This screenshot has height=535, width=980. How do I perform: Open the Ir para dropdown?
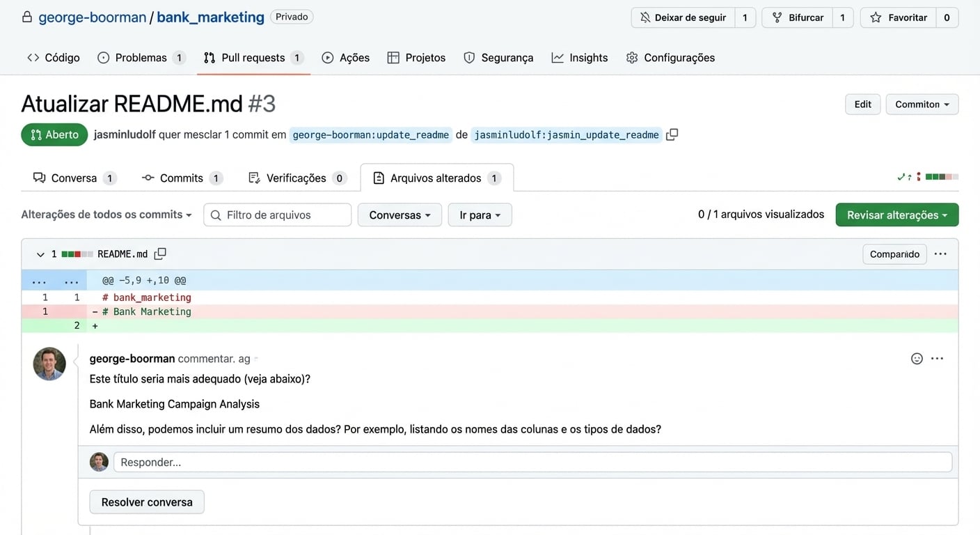click(480, 215)
